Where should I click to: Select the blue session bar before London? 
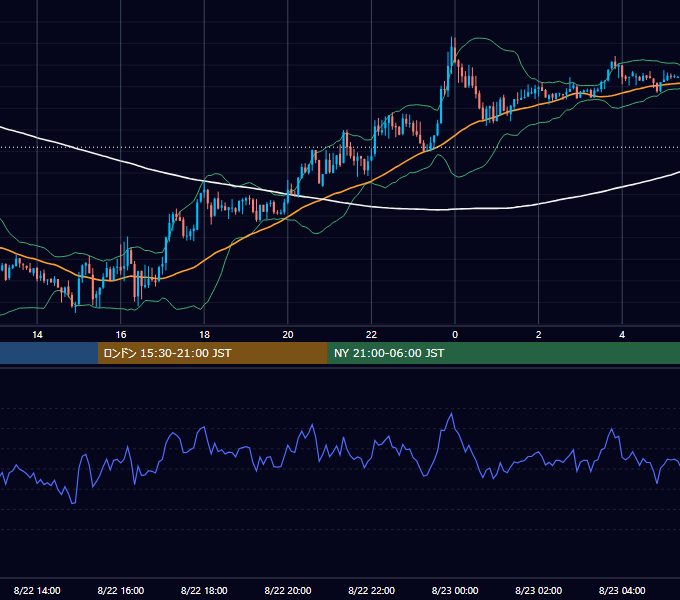(x=49, y=353)
